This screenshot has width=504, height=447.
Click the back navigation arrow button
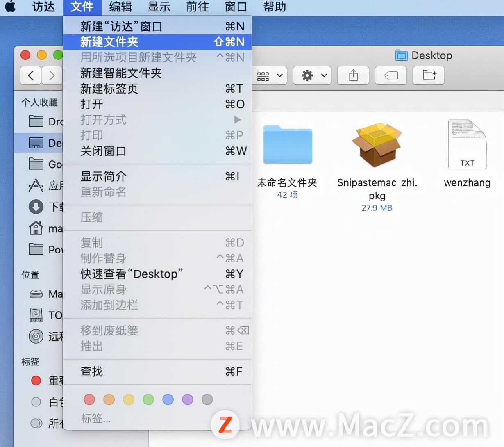click(x=30, y=75)
